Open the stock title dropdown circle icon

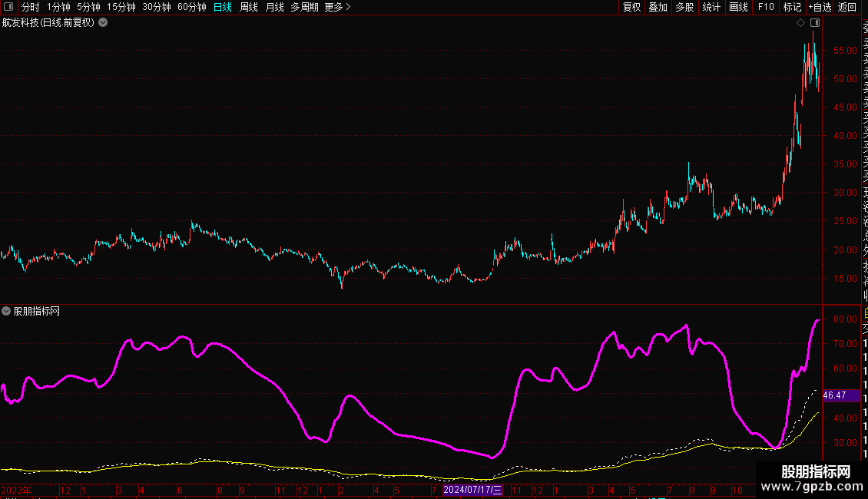pyautogui.click(x=103, y=23)
